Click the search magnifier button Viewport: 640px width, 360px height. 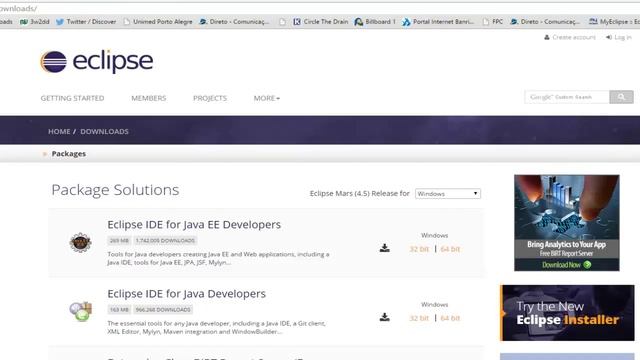point(621,97)
